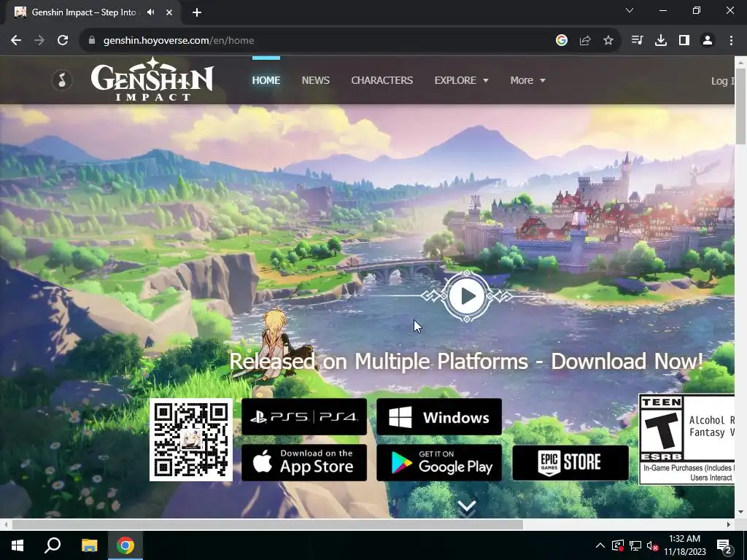This screenshot has height=560, width=747.
Task: Open Download on the App Store
Action: 304,462
